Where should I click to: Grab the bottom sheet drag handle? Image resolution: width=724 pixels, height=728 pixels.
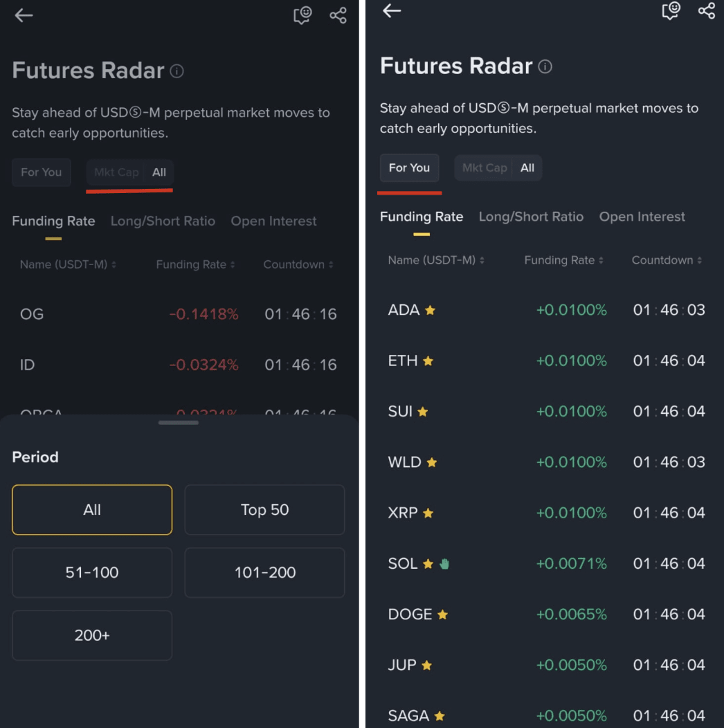179,423
